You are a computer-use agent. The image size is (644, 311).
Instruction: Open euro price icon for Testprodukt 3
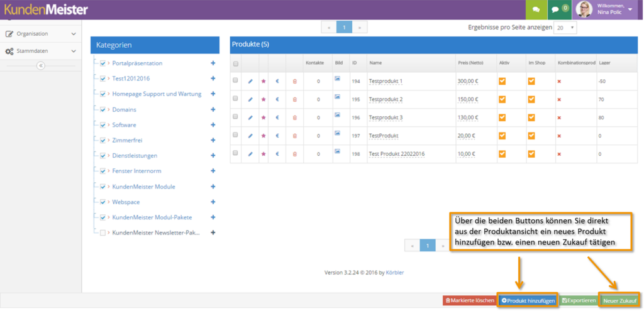click(x=277, y=117)
